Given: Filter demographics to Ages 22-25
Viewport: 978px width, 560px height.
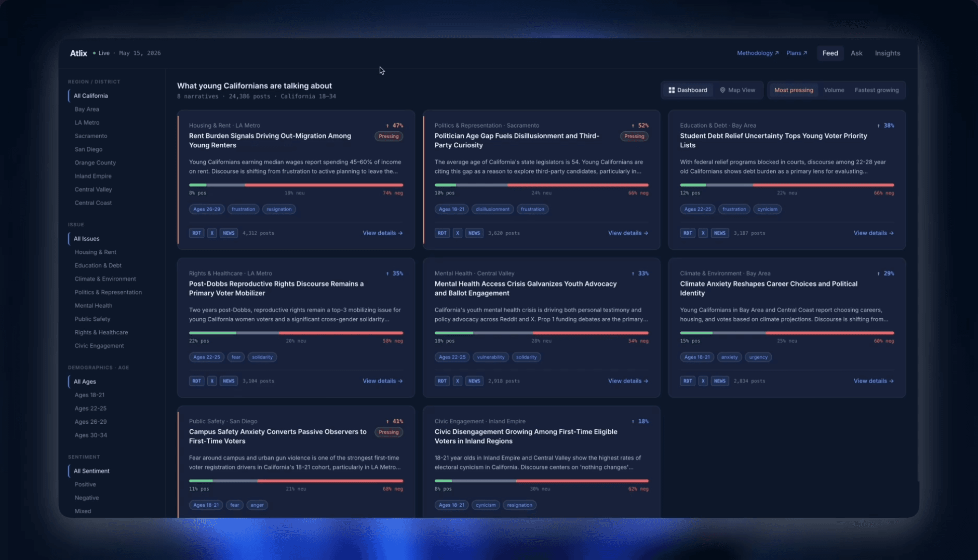Looking at the screenshot, I should click(x=91, y=409).
